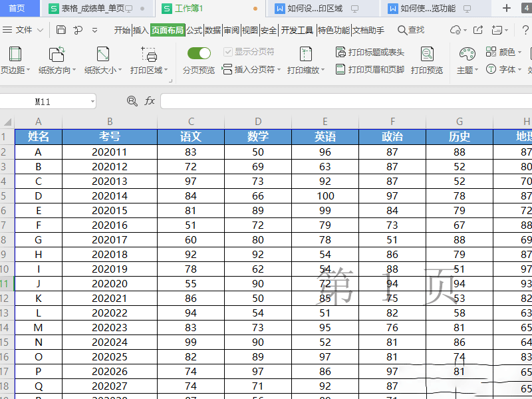Click the Fonts T icon
Image resolution: width=532 pixels, height=399 pixels.
tap(491, 69)
